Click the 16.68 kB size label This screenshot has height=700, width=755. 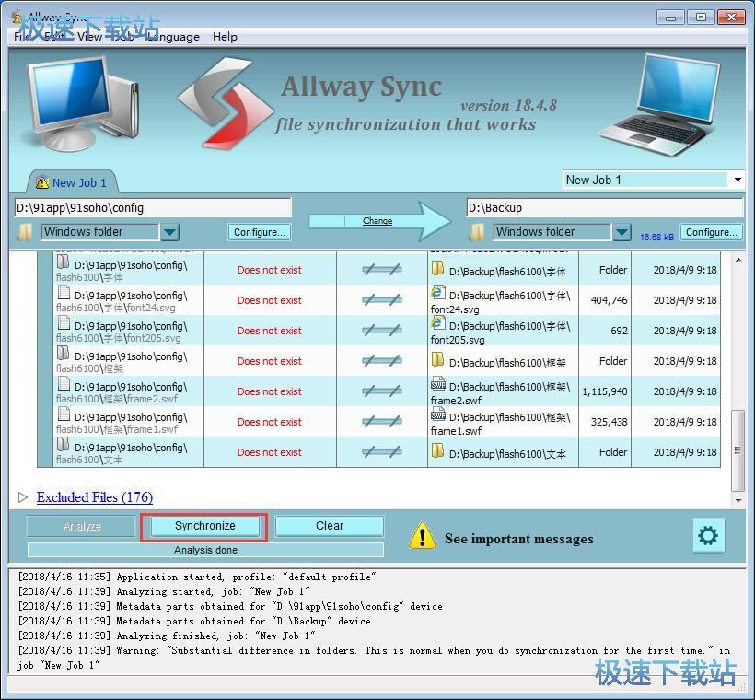click(656, 237)
